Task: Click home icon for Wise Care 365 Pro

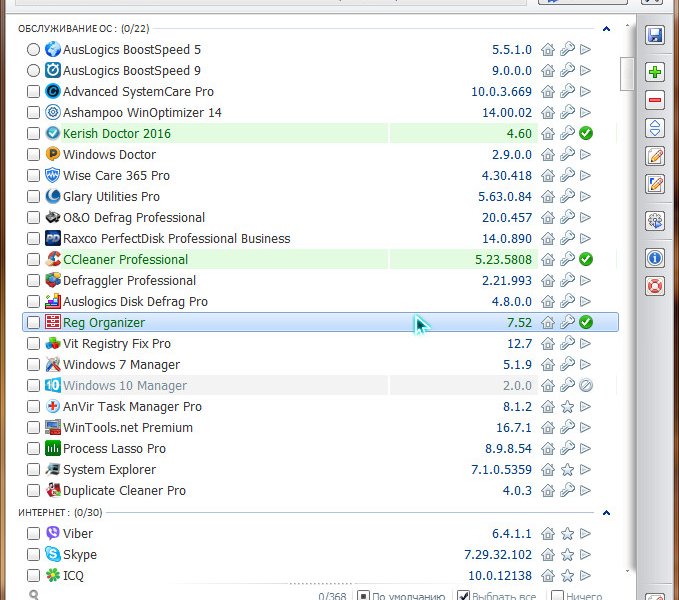Action: (x=548, y=175)
